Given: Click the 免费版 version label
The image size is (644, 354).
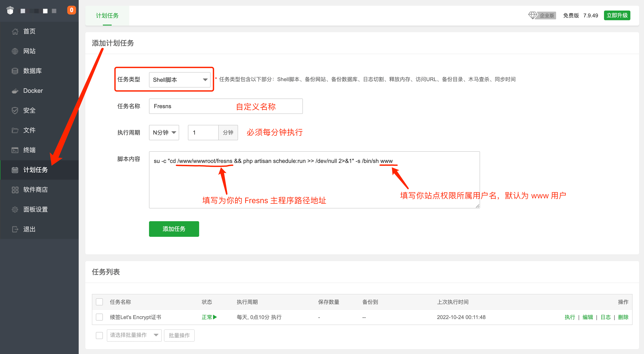Looking at the screenshot, I should (x=571, y=15).
